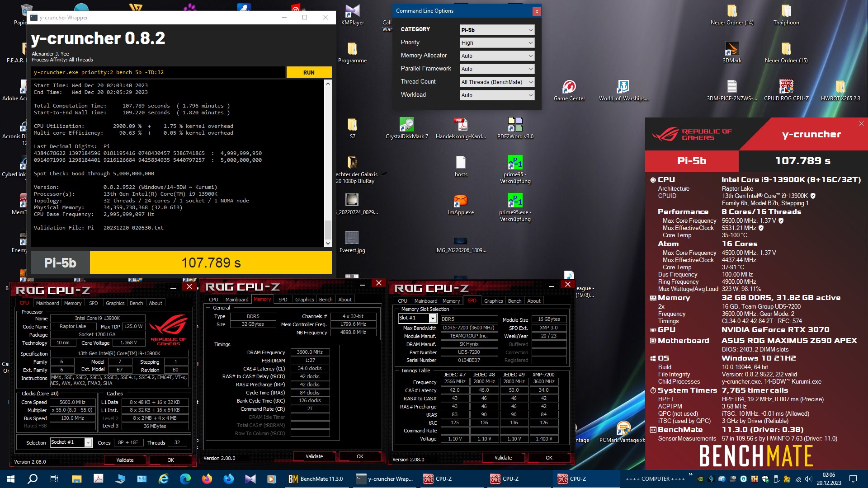Open the Handelskönig PDF desktop file
Image resolution: width=868 pixels, height=488 pixels.
(461, 128)
